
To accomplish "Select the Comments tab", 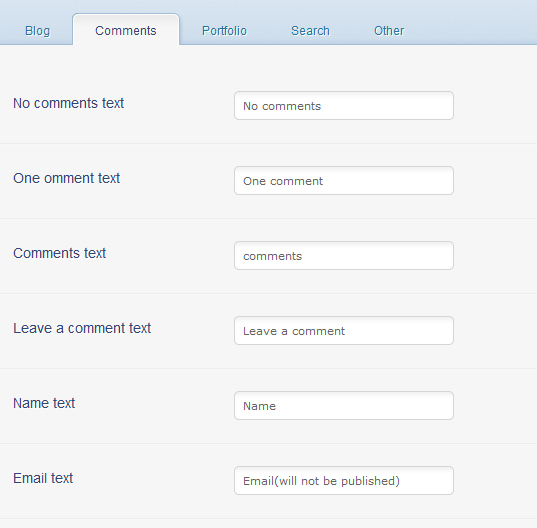I will coord(126,29).
